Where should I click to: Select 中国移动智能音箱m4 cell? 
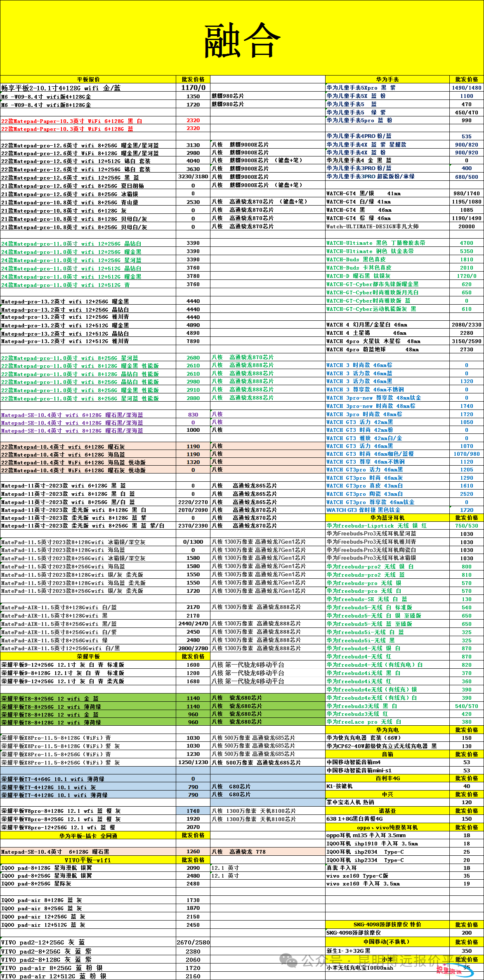(x=387, y=762)
